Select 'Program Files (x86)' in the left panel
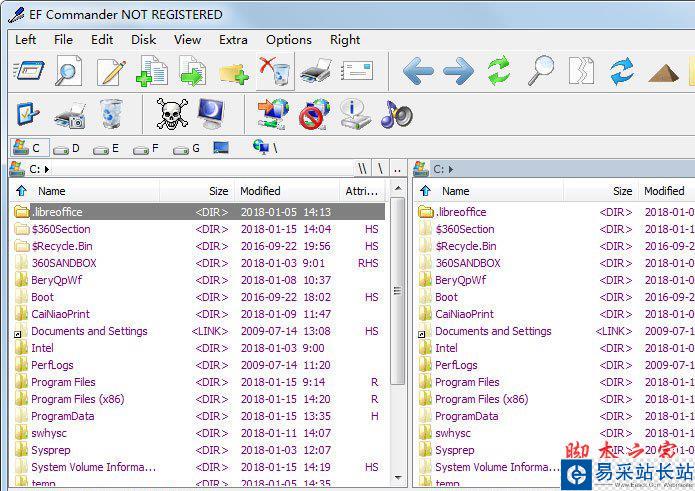Image resolution: width=695 pixels, height=491 pixels. coord(198,399)
